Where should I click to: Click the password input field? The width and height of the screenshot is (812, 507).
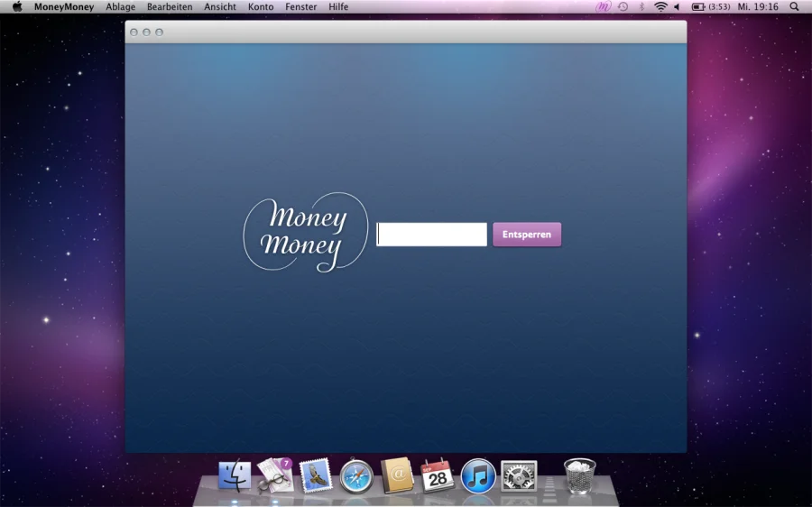coord(431,235)
